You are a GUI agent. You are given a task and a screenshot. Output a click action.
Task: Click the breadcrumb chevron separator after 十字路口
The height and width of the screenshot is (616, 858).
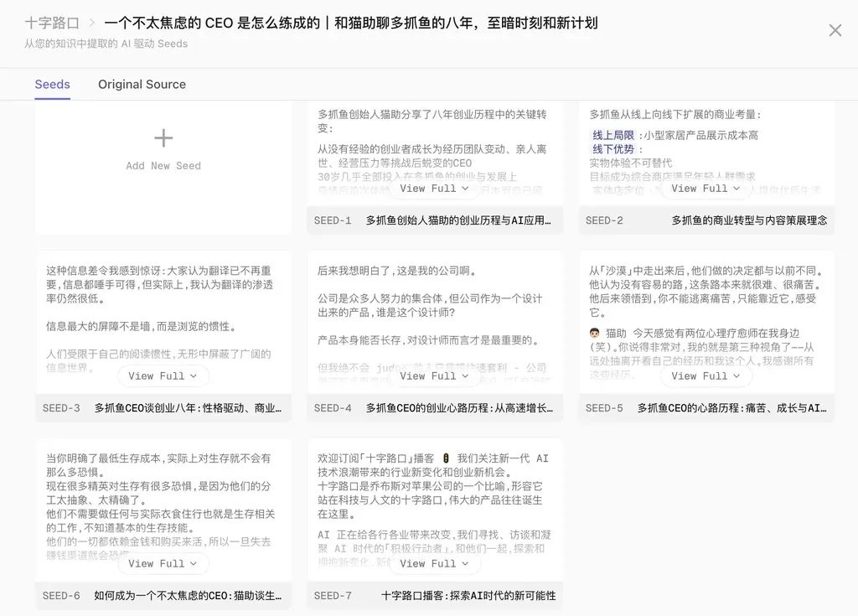(x=92, y=23)
